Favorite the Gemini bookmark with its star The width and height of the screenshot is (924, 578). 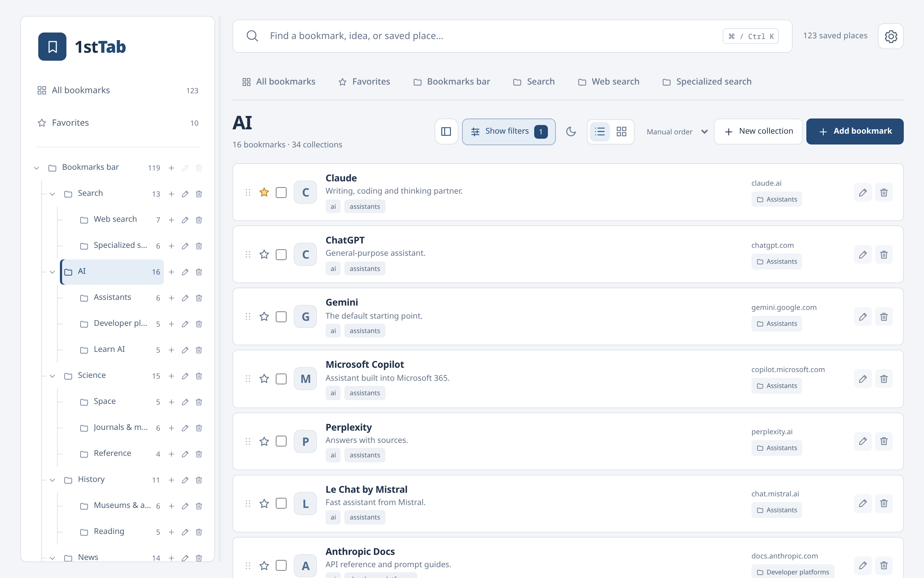[264, 316]
